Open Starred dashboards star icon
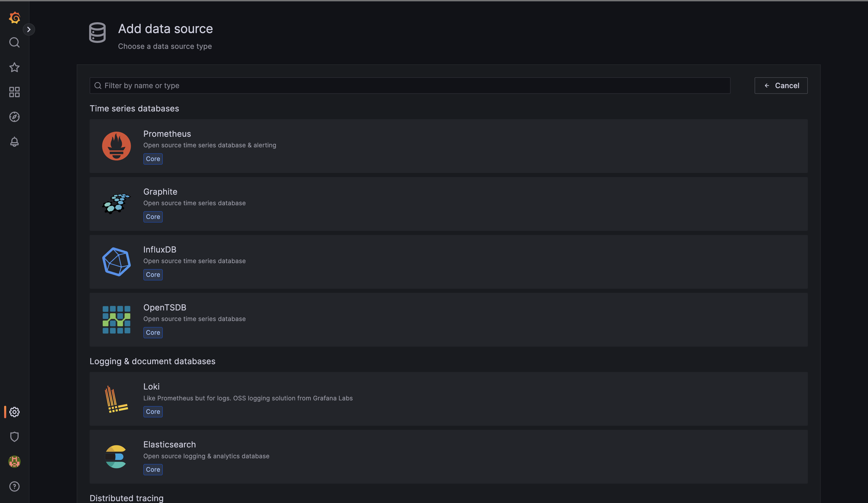The width and height of the screenshot is (868, 503). 14,67
